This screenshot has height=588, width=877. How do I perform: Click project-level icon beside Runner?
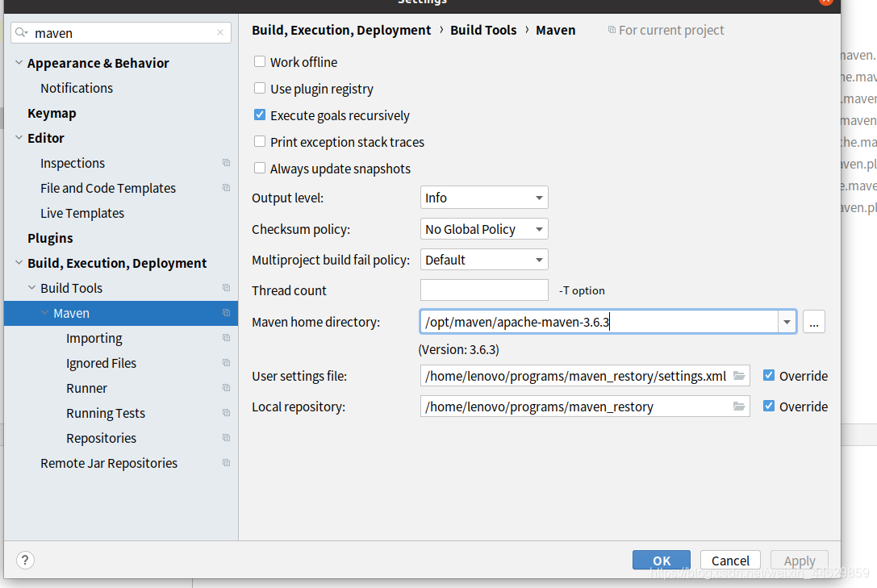pos(226,388)
